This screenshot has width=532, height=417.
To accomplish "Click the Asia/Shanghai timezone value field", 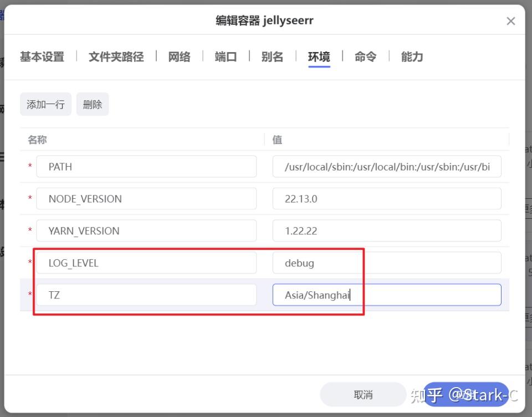I will (x=387, y=295).
